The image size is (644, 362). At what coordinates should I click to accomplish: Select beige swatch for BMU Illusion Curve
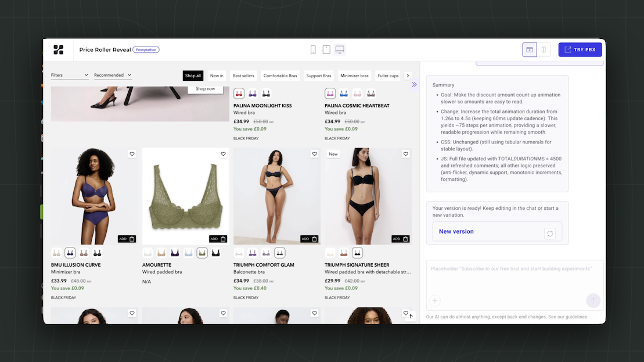tap(56, 253)
